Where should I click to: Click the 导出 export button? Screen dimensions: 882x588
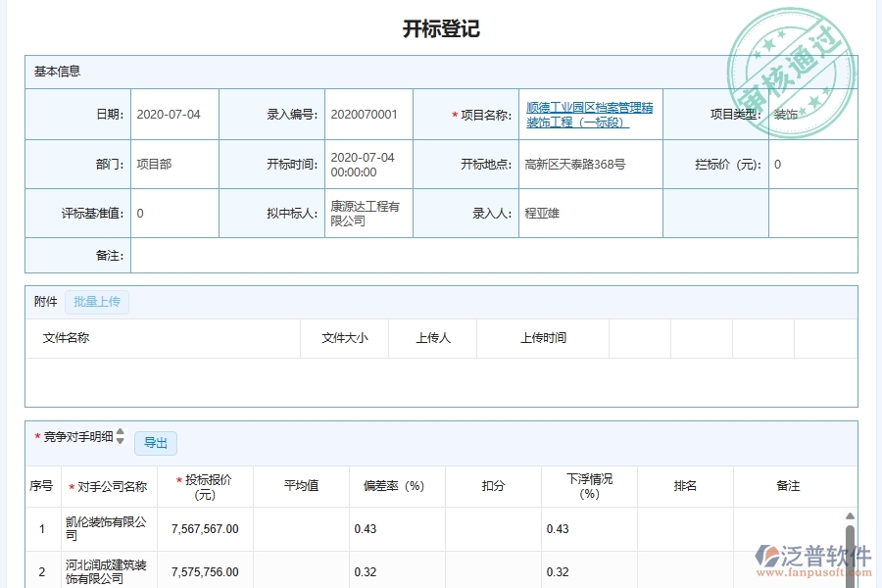[x=155, y=443]
